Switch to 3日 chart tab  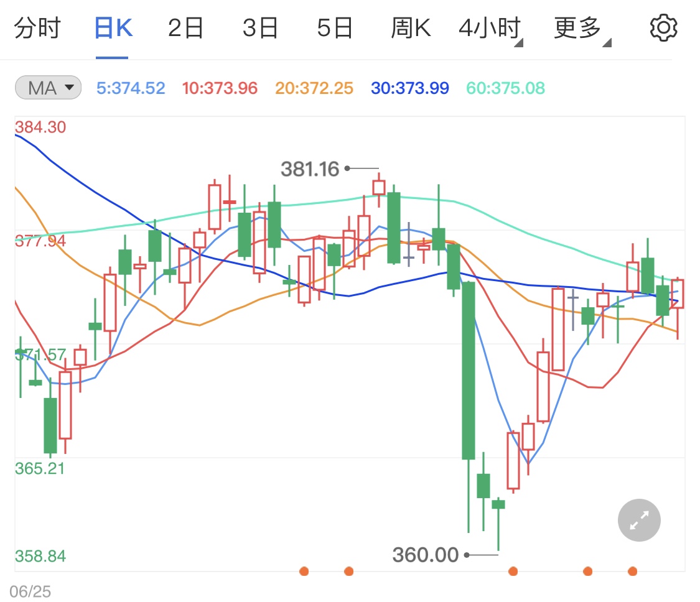tap(260, 27)
